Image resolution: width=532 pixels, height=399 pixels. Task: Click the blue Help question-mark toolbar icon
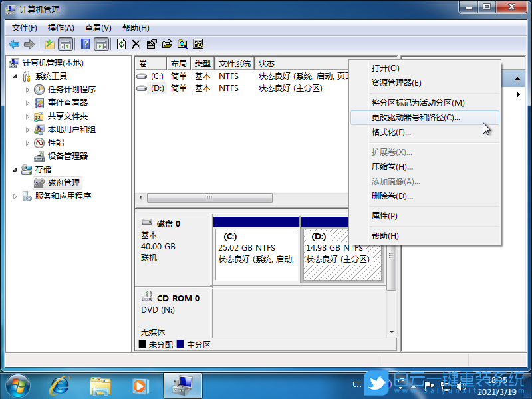click(x=85, y=44)
